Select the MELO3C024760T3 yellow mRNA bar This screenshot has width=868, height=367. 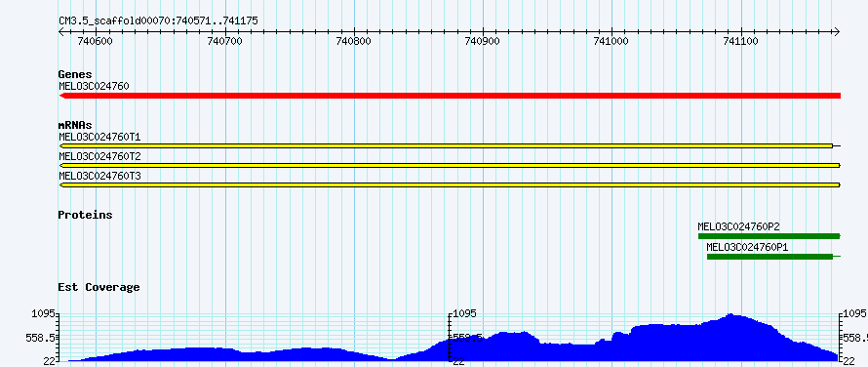coord(450,184)
